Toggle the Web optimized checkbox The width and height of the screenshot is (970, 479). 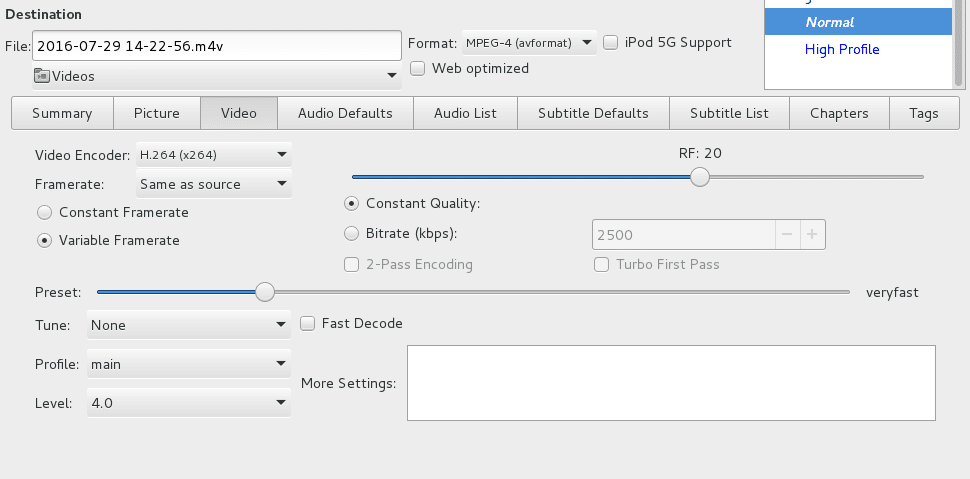coord(418,69)
